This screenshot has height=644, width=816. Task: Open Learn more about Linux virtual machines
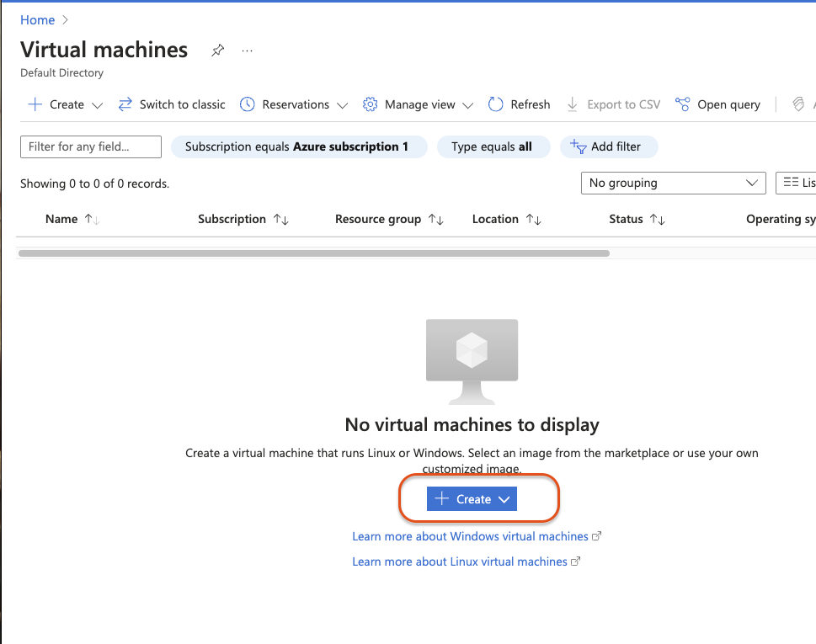pyautogui.click(x=460, y=562)
